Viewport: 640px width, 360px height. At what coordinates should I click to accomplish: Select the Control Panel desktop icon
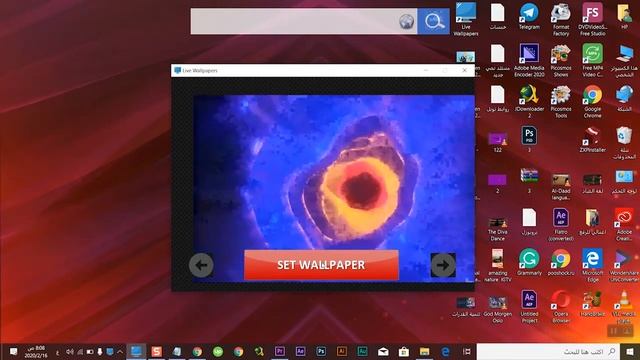tap(624, 182)
